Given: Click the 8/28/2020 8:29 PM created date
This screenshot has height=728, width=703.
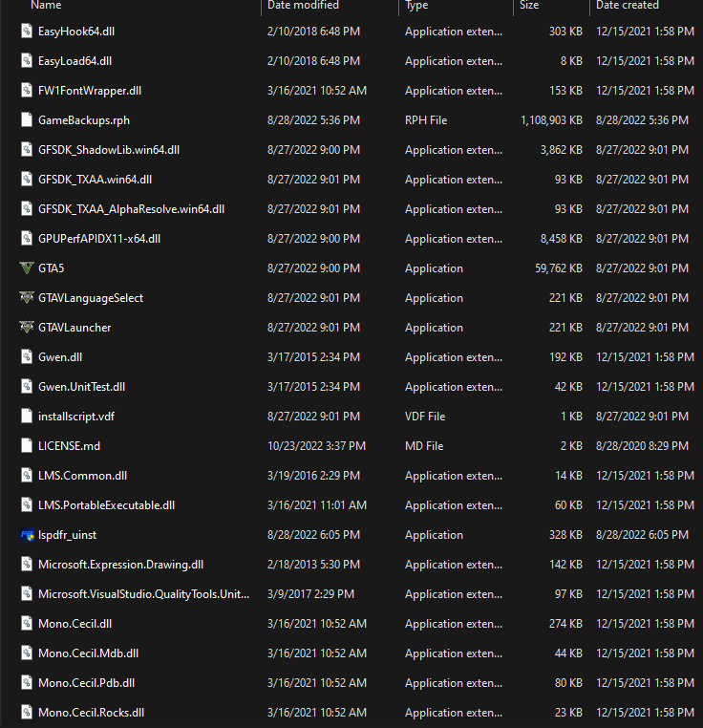Looking at the screenshot, I should [642, 446].
